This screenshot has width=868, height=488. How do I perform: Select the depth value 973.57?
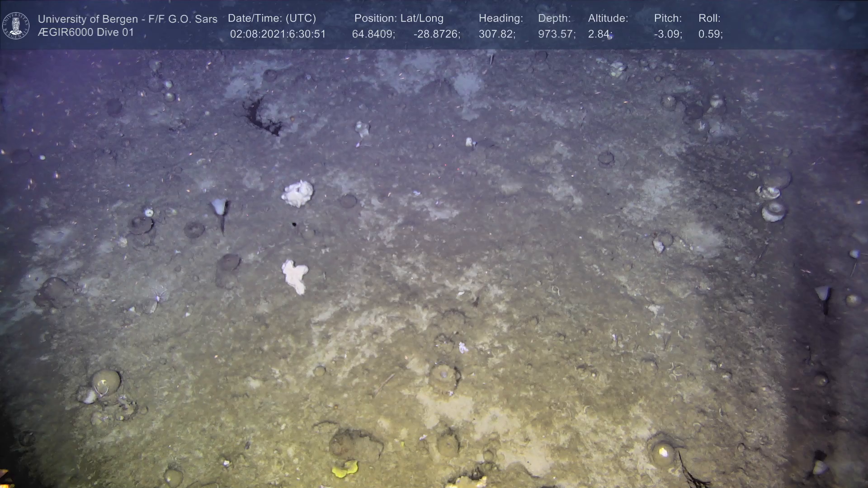(556, 34)
